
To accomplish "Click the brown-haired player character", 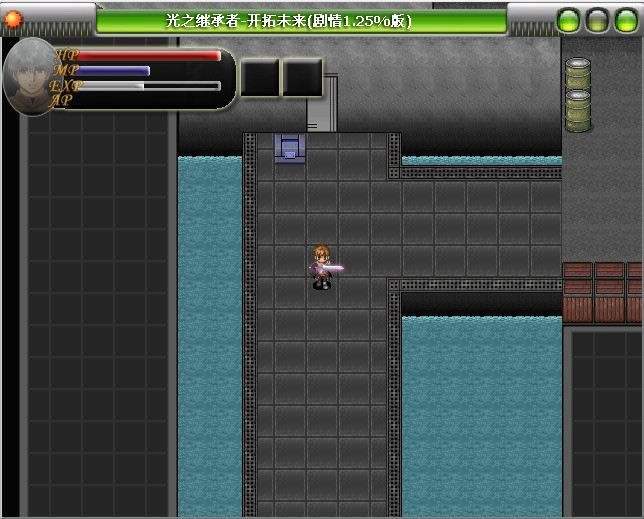I will pyautogui.click(x=321, y=267).
